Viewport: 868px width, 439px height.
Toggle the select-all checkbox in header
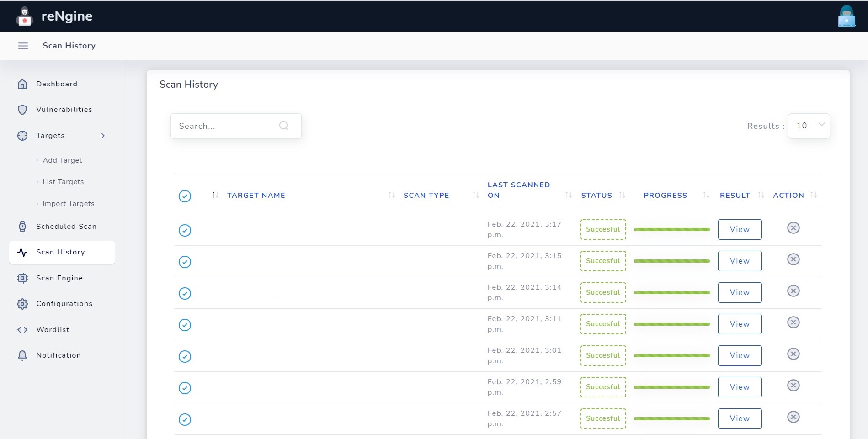(185, 196)
